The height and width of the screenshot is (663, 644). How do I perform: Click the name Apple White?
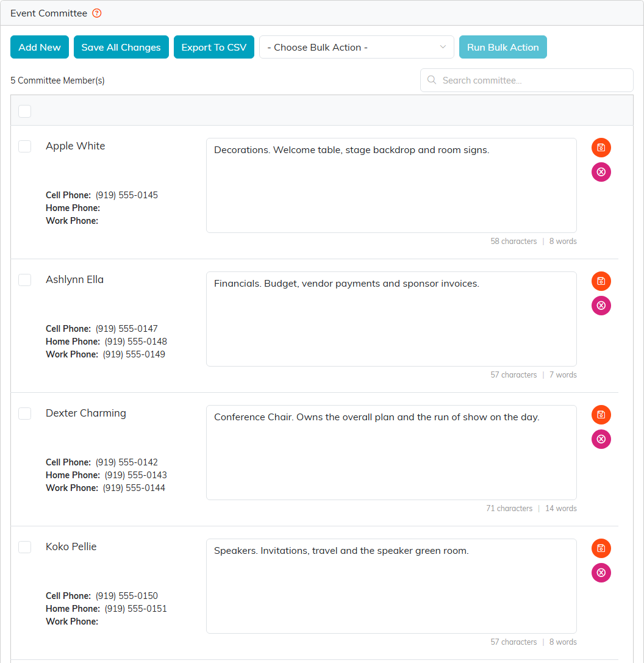[x=75, y=146]
